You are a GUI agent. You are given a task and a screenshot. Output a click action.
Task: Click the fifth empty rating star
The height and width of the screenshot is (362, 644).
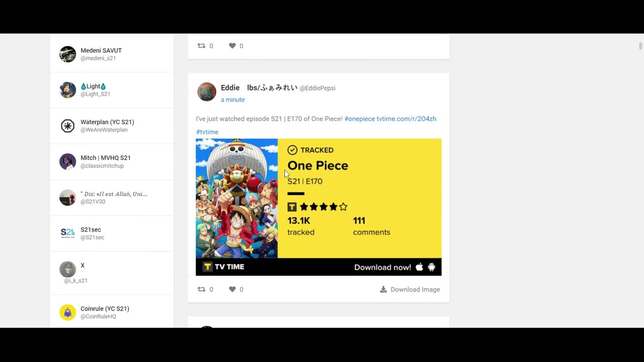343,207
